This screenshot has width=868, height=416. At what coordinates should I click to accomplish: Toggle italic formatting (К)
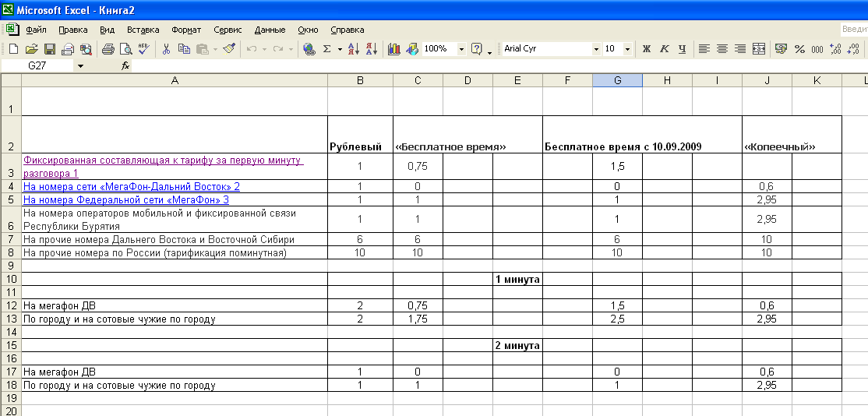click(x=664, y=48)
